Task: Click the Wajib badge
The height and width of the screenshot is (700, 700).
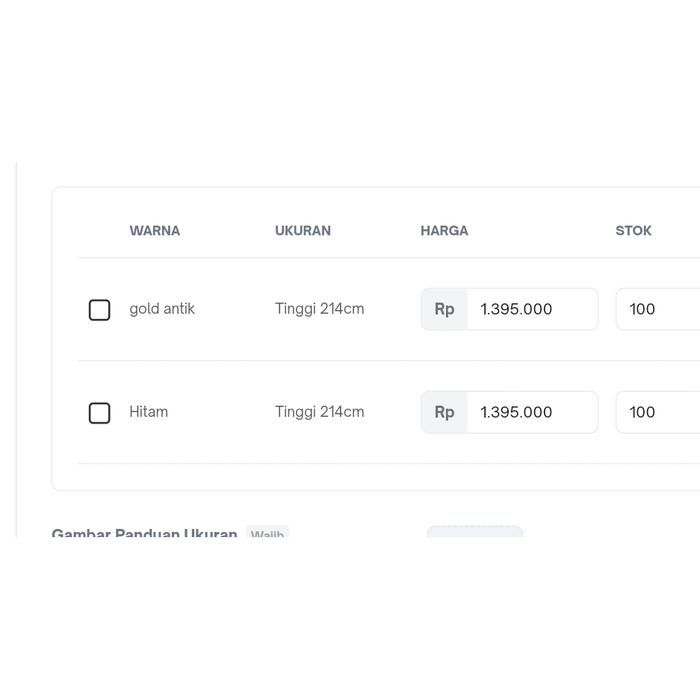Action: click(267, 534)
